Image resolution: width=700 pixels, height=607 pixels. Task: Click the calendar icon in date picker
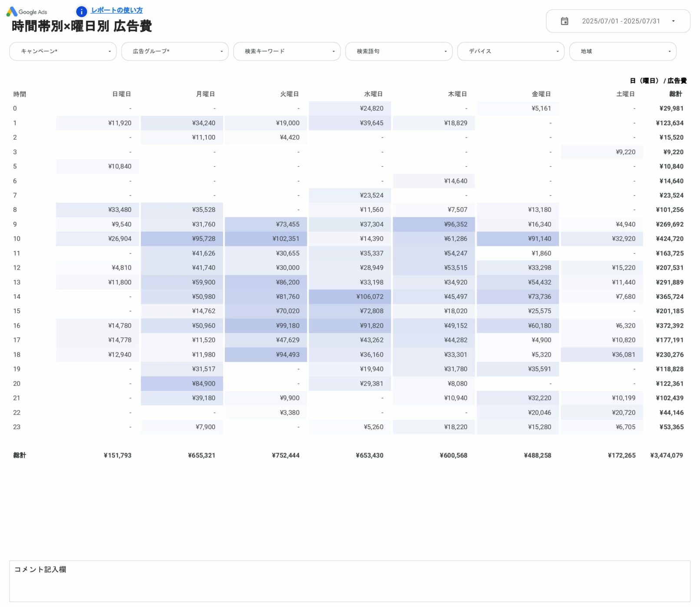[x=564, y=21]
